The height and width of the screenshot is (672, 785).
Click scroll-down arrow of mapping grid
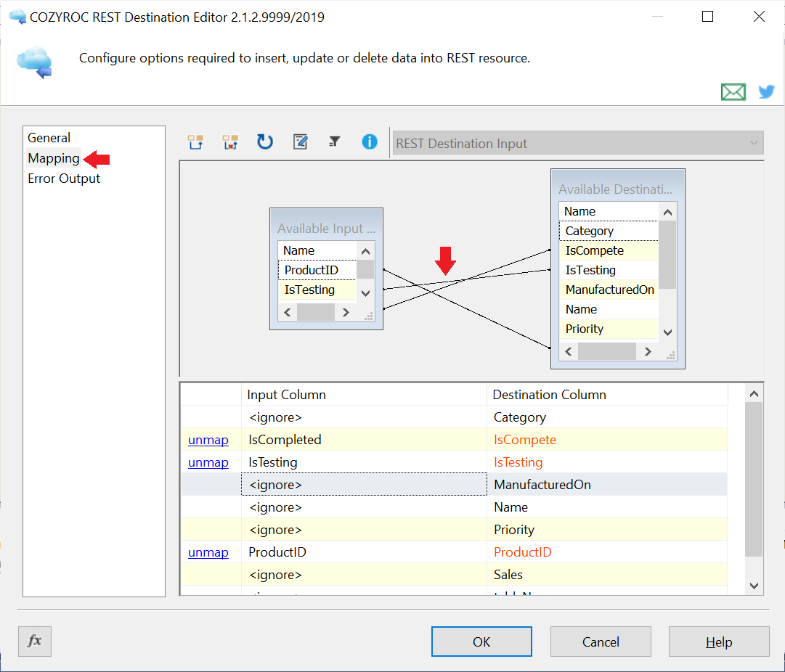(754, 586)
